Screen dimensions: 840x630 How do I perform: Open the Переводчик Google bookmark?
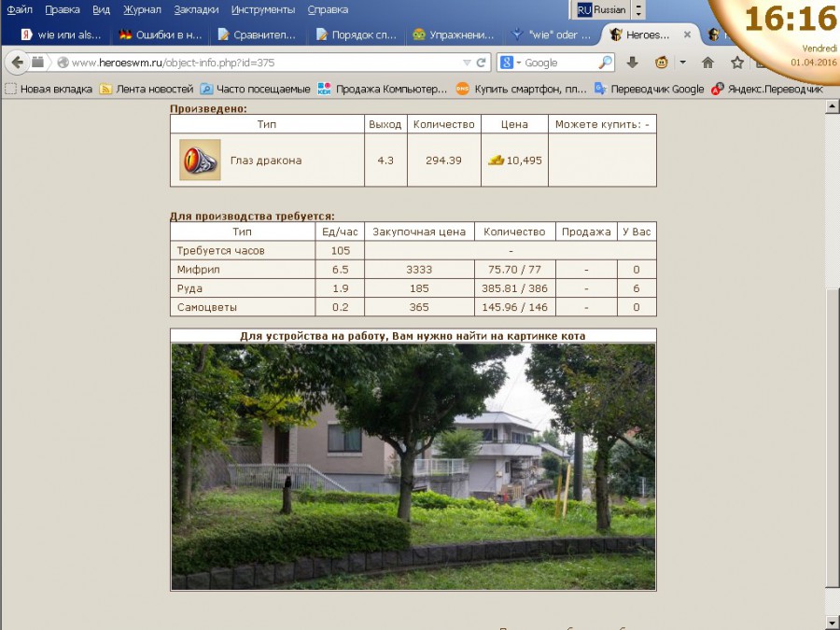coord(650,90)
